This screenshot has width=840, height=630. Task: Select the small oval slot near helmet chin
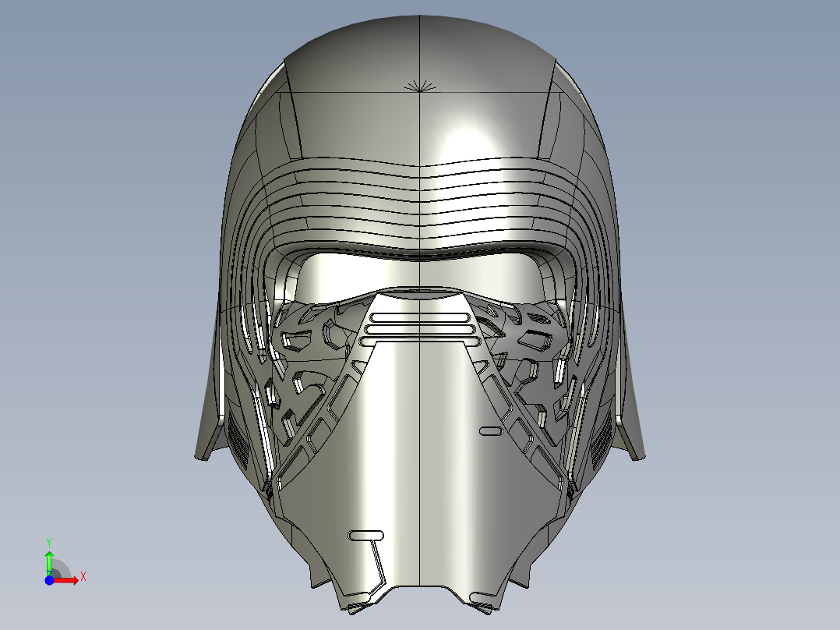coord(366,535)
